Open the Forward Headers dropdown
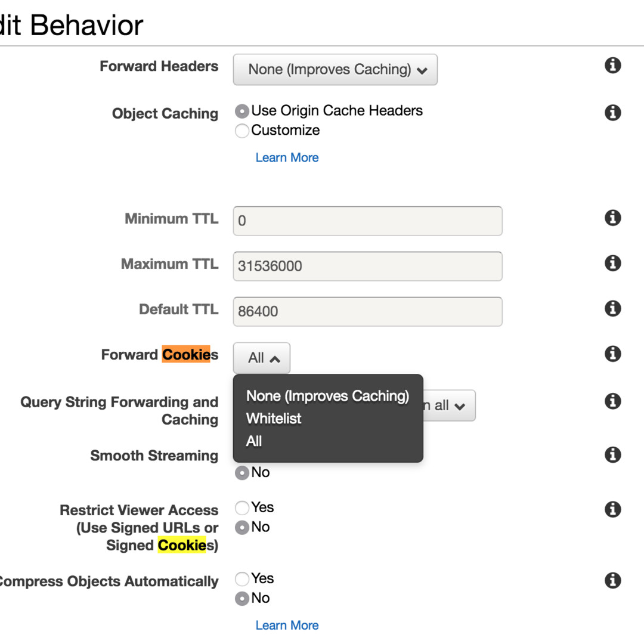644x644 pixels. 335,70
